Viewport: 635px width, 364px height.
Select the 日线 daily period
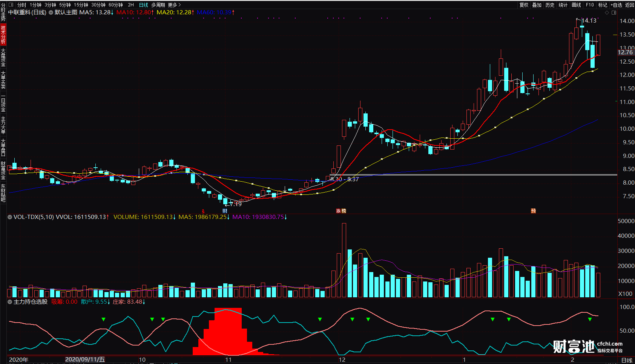click(144, 5)
